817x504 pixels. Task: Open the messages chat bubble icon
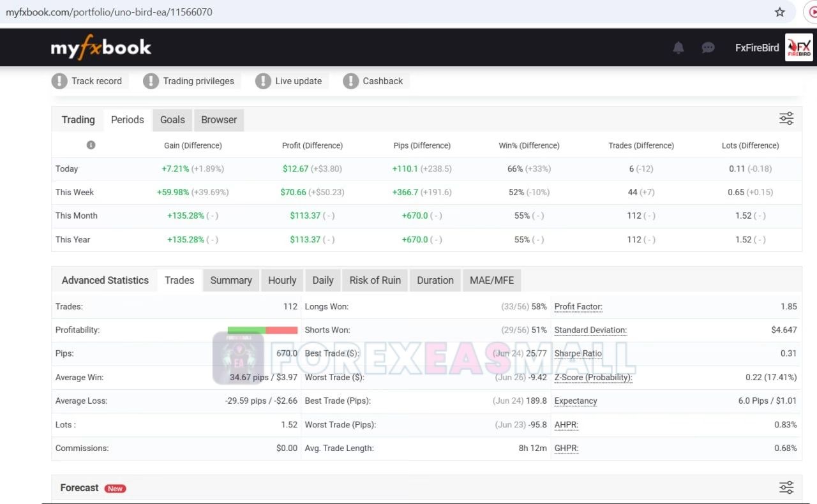coord(708,48)
